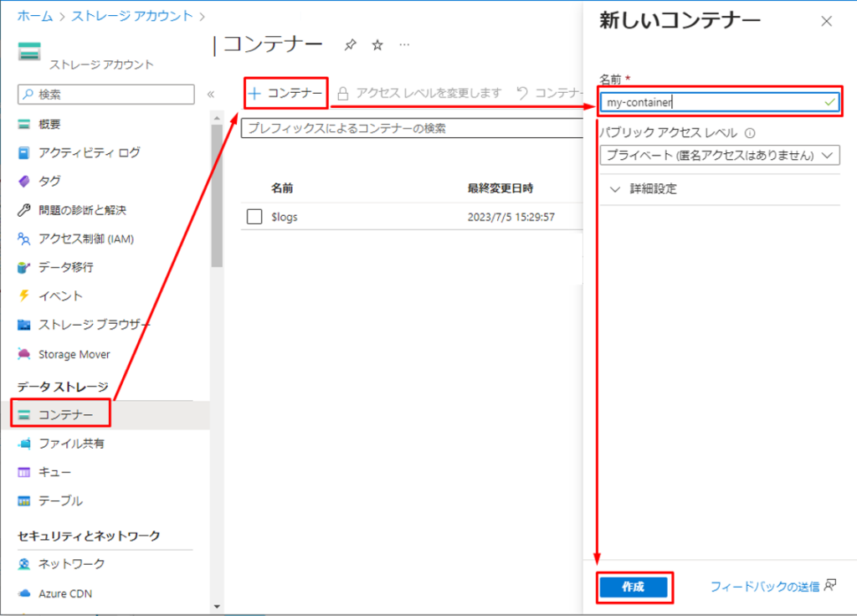Open the パブリック アクセス レベル dropdown
Image resolution: width=857 pixels, height=616 pixels.
pyautogui.click(x=719, y=155)
